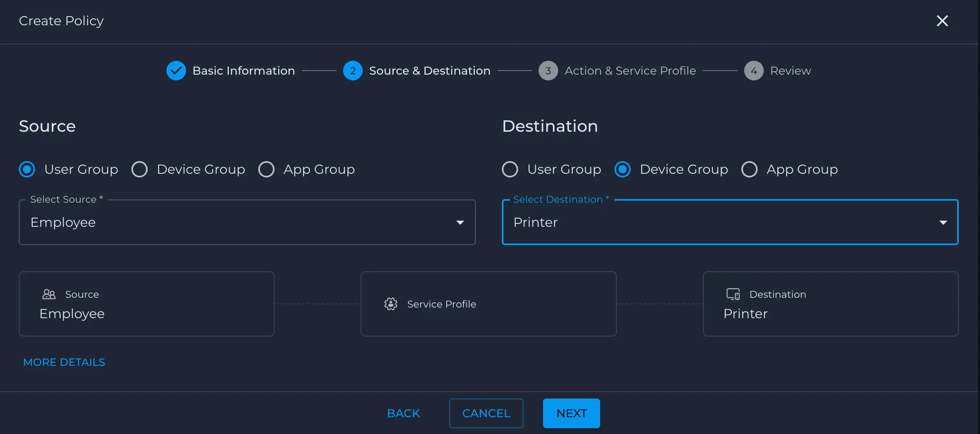Click the BACK button

(404, 413)
